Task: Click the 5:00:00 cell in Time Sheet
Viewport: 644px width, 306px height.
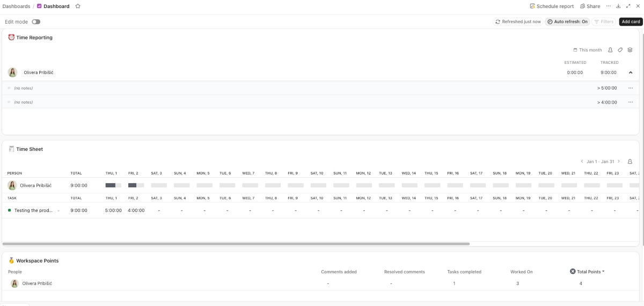Action: pyautogui.click(x=113, y=210)
